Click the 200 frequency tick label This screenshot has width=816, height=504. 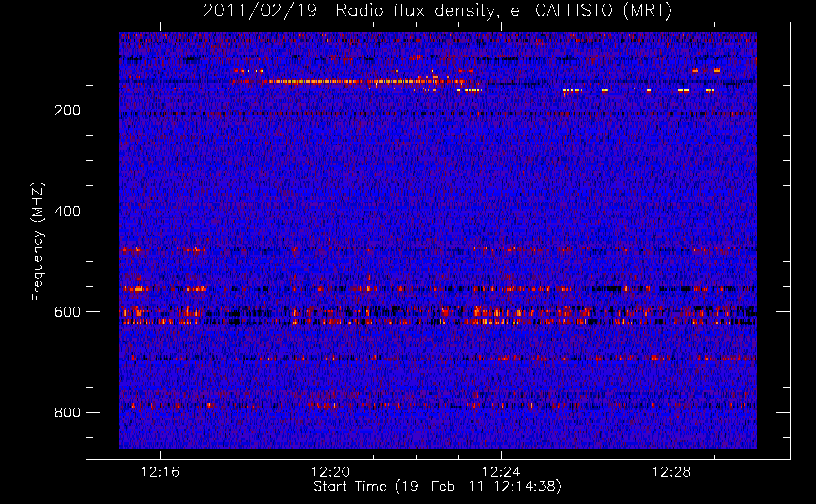(x=68, y=110)
